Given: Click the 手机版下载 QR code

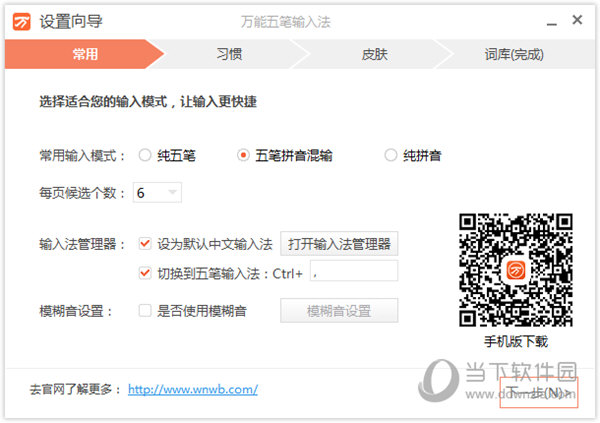Looking at the screenshot, I should tap(516, 270).
